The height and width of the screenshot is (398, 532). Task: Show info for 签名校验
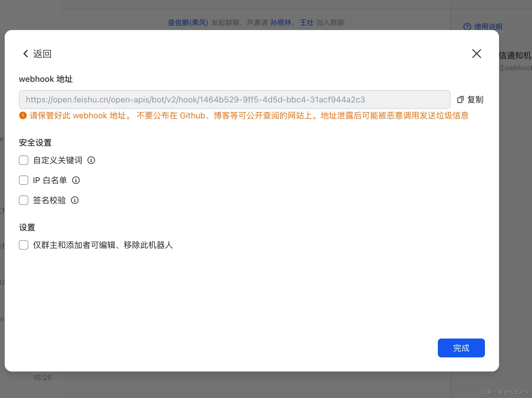click(x=75, y=200)
